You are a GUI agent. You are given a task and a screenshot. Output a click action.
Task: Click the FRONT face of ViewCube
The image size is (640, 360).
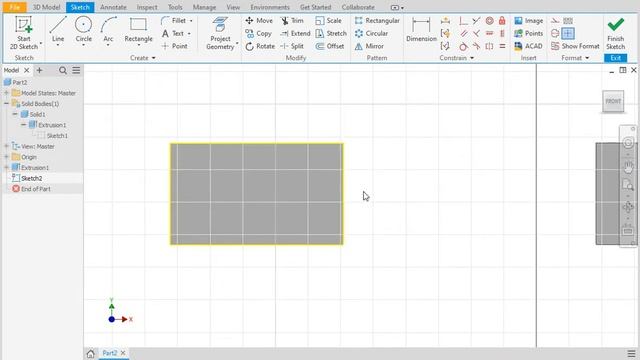[613, 101]
